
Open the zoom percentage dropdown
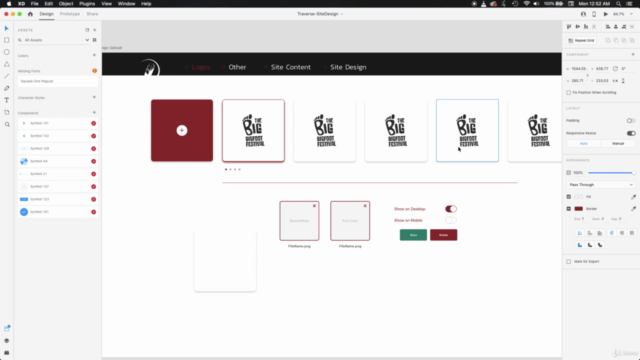pos(631,14)
